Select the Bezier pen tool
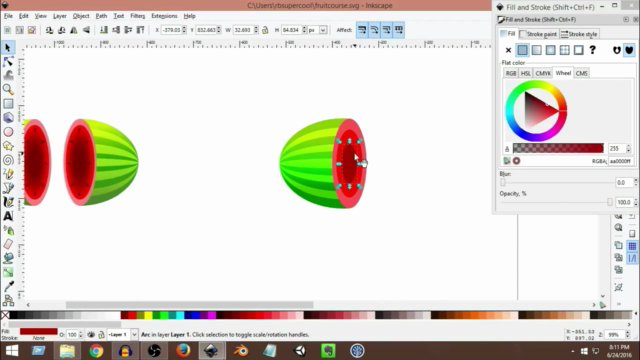The image size is (640, 360). click(8, 188)
